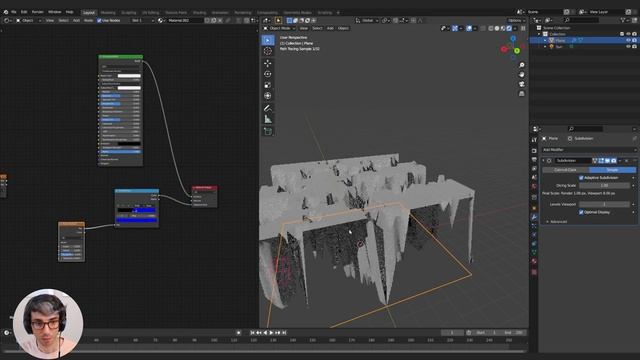Adjust the Dicing Scale slider

604,186
